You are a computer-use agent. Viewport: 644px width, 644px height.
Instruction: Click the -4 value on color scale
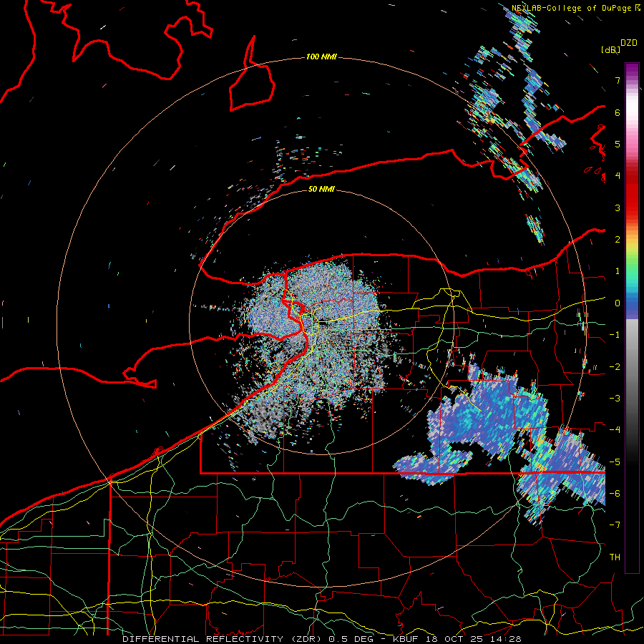pyautogui.click(x=615, y=429)
